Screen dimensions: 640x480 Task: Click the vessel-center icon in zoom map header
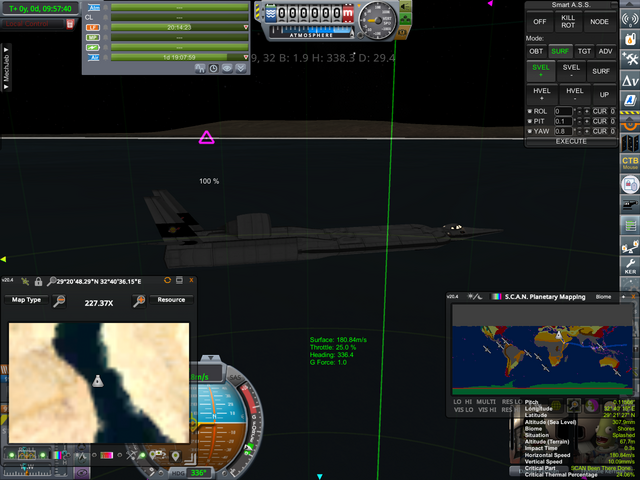(25, 281)
